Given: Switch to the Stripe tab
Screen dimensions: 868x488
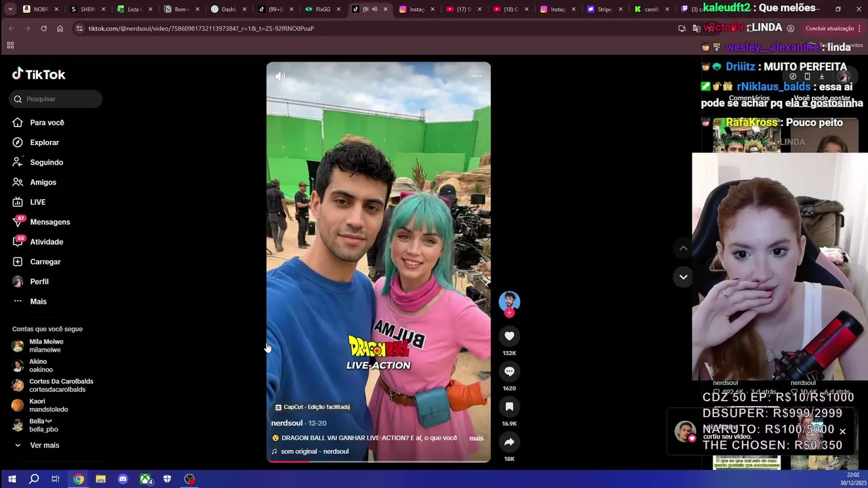Looking at the screenshot, I should 604,9.
